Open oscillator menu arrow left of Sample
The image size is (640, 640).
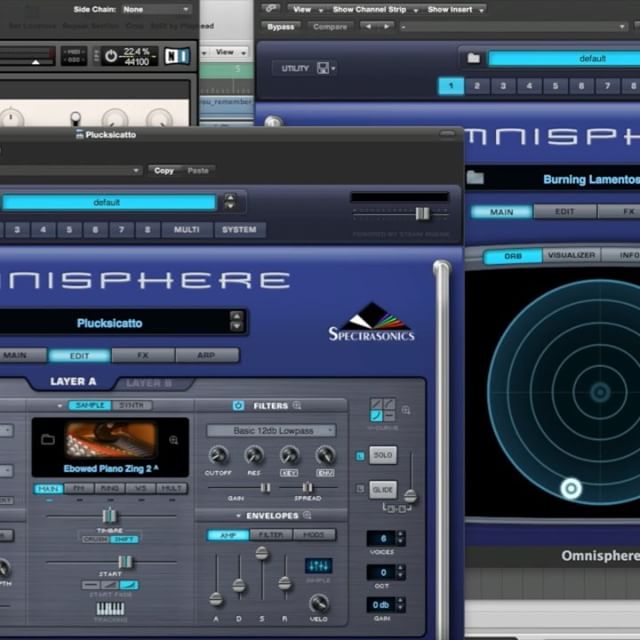[x=60, y=406]
